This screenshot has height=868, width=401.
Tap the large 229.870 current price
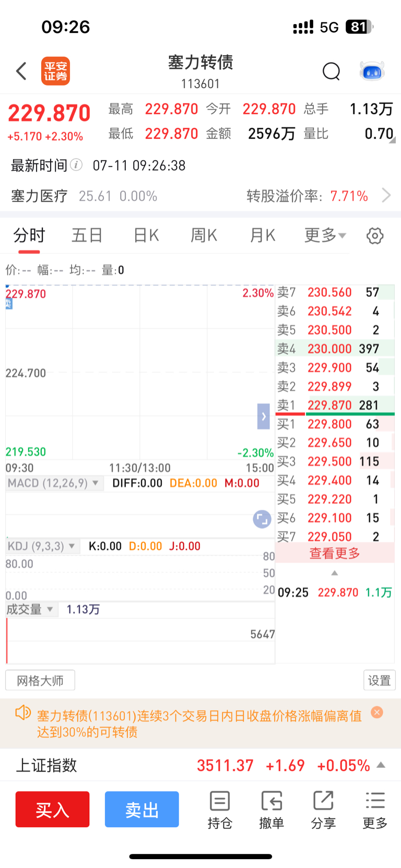pos(49,113)
